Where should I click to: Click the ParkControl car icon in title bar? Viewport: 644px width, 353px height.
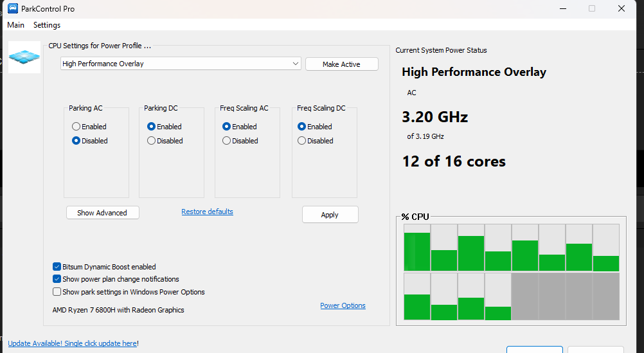pyautogui.click(x=12, y=9)
